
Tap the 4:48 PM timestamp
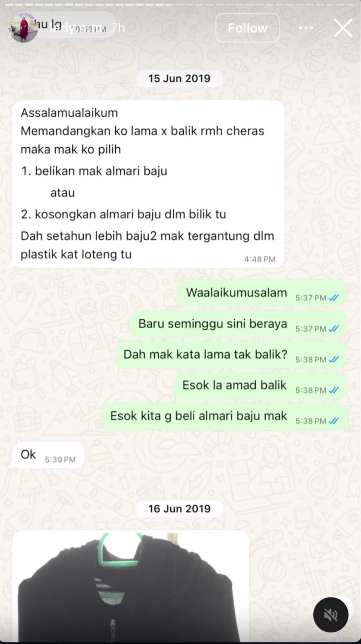click(x=260, y=259)
